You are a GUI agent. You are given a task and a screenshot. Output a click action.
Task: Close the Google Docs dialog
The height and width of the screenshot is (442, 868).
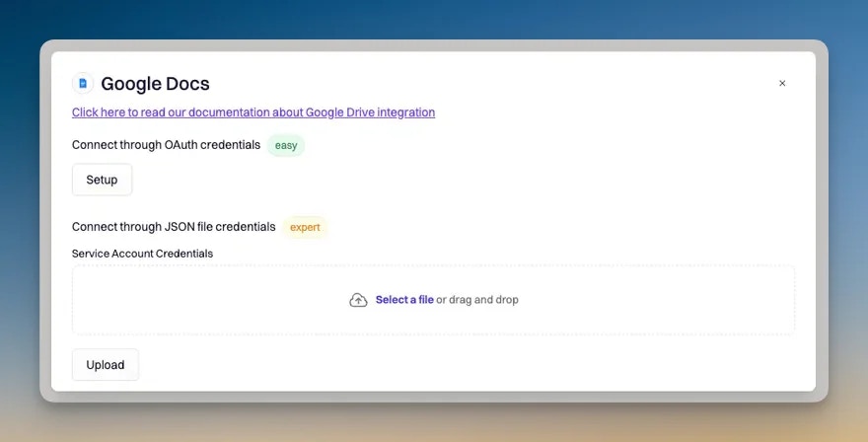pyautogui.click(x=782, y=83)
